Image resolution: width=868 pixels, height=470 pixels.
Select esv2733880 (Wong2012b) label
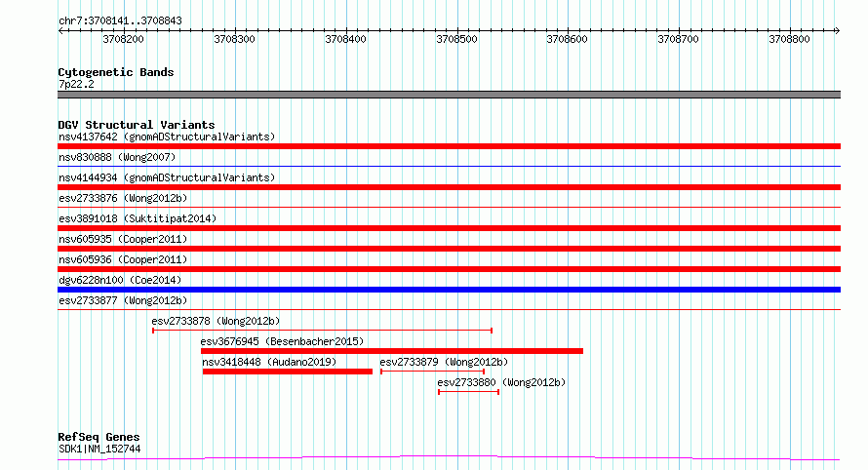pos(501,382)
